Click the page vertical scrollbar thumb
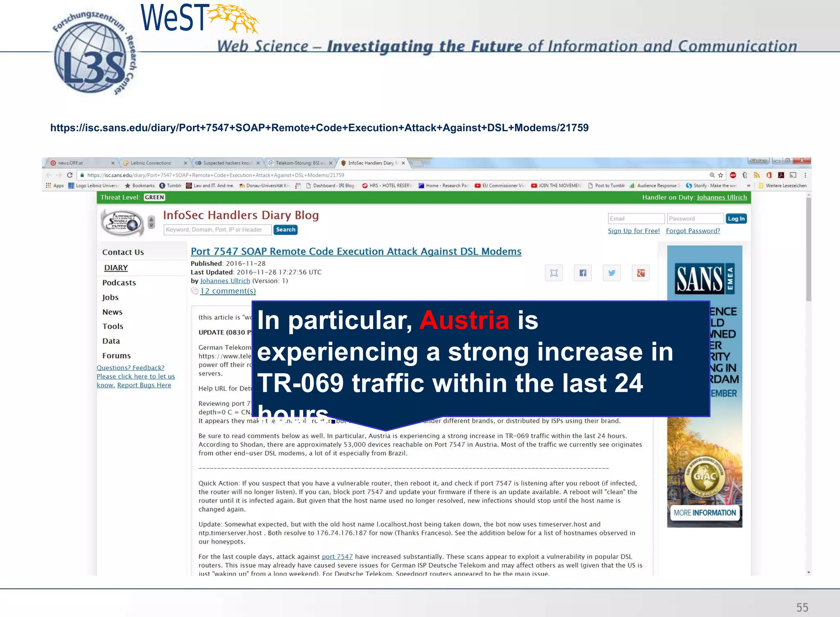 pyautogui.click(x=808, y=249)
